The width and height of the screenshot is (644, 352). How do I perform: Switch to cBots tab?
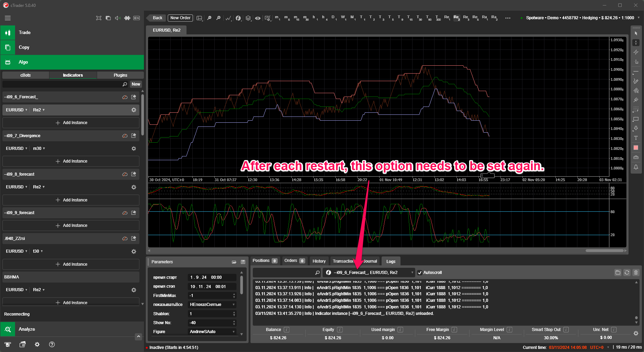pos(25,75)
